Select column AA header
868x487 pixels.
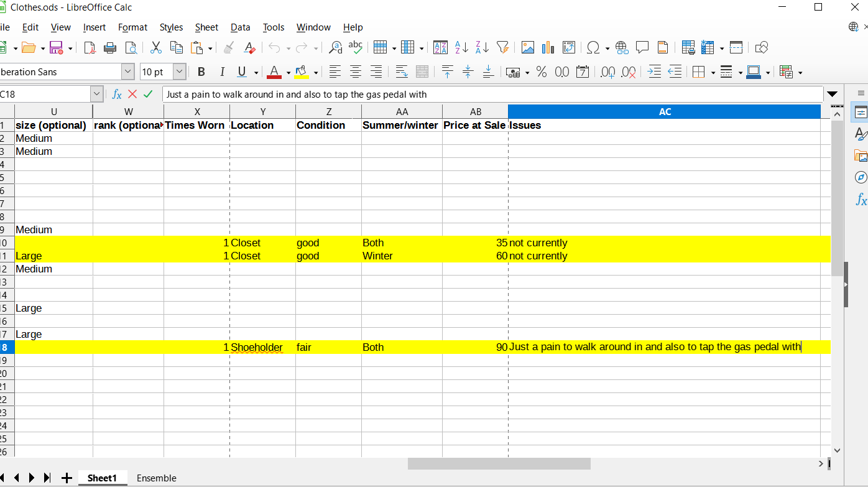(x=402, y=112)
